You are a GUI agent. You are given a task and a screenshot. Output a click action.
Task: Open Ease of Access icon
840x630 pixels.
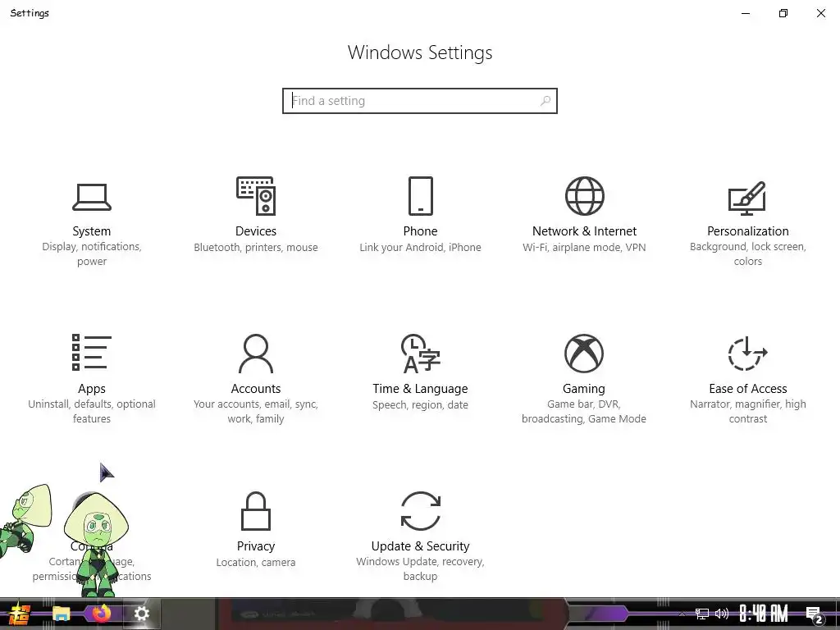click(x=748, y=354)
